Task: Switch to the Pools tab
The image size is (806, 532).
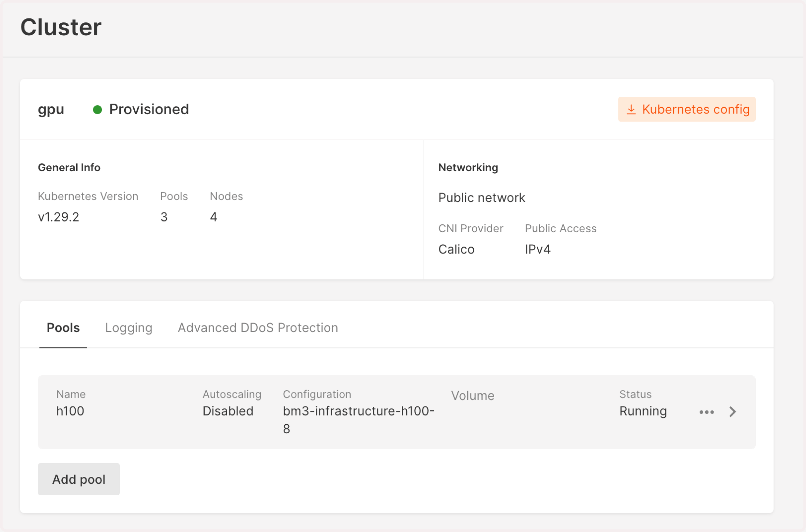Action: click(63, 327)
